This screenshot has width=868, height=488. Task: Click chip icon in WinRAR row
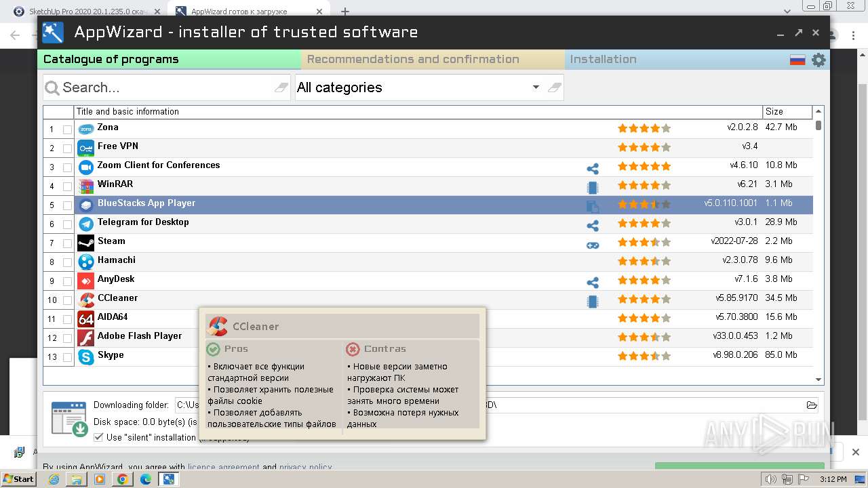click(593, 188)
